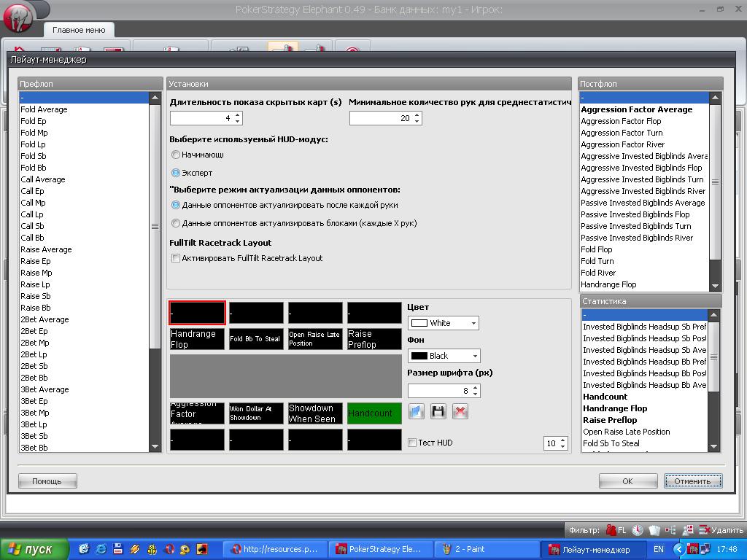Increase hidden cards display duration stepper
This screenshot has width=747, height=560.
point(238,114)
